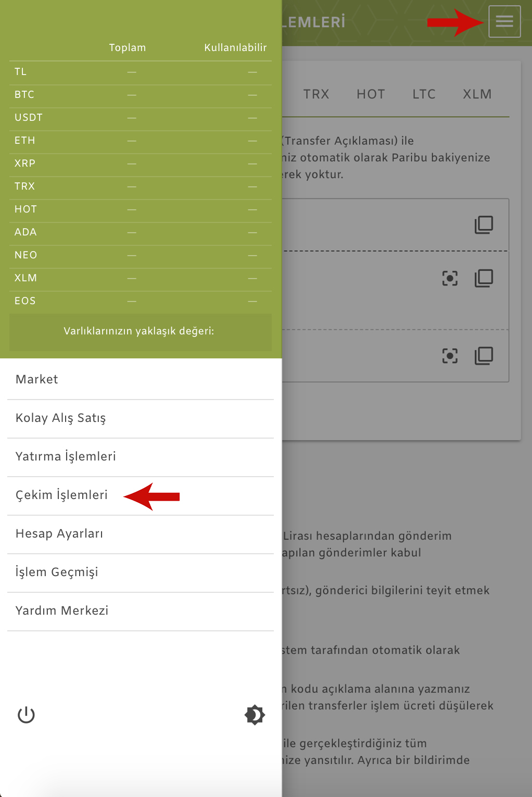
Task: Switch to the TRX tab
Action: 316,94
